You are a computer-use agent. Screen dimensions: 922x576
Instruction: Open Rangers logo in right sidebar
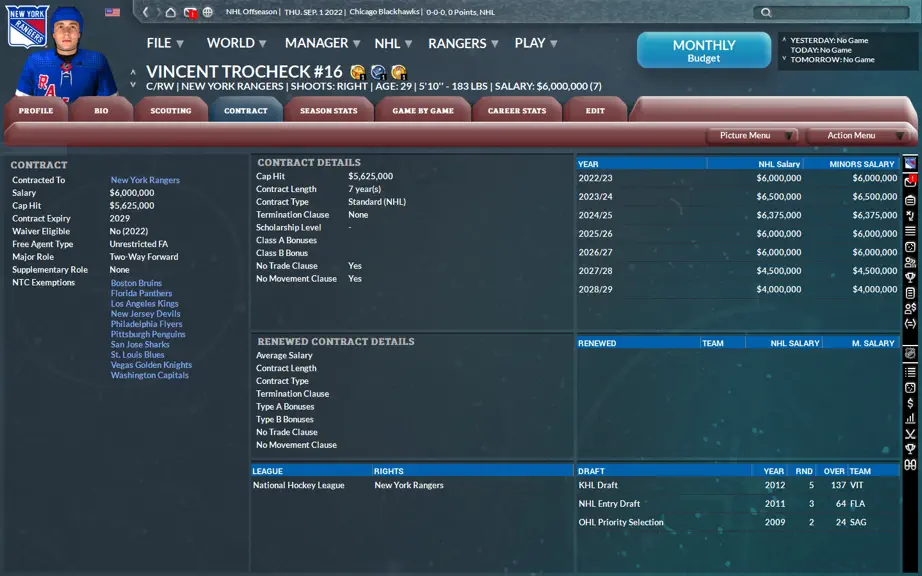910,163
